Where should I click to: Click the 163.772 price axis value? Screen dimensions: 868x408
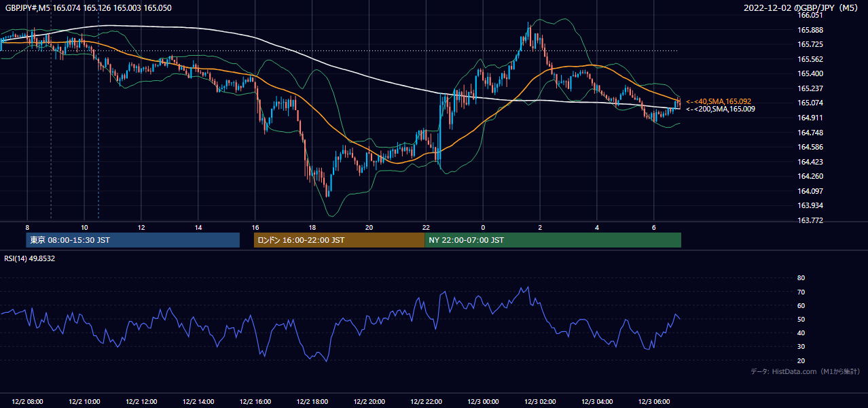(810, 220)
